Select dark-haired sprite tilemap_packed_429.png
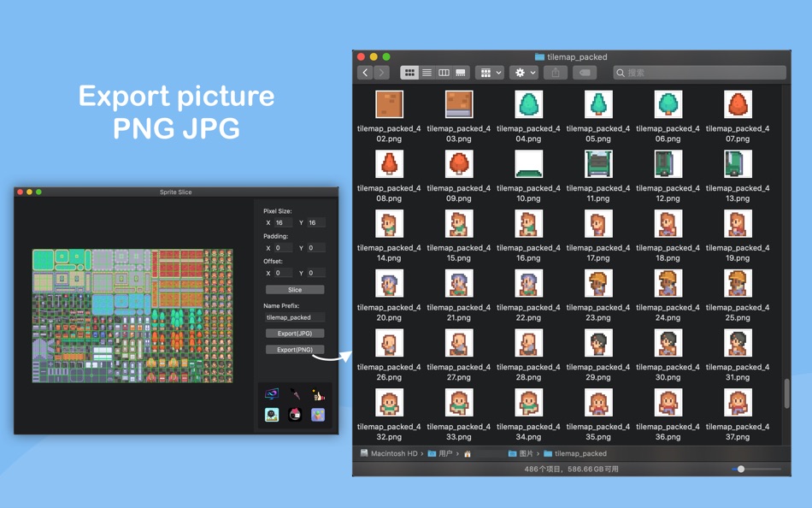 [x=598, y=342]
